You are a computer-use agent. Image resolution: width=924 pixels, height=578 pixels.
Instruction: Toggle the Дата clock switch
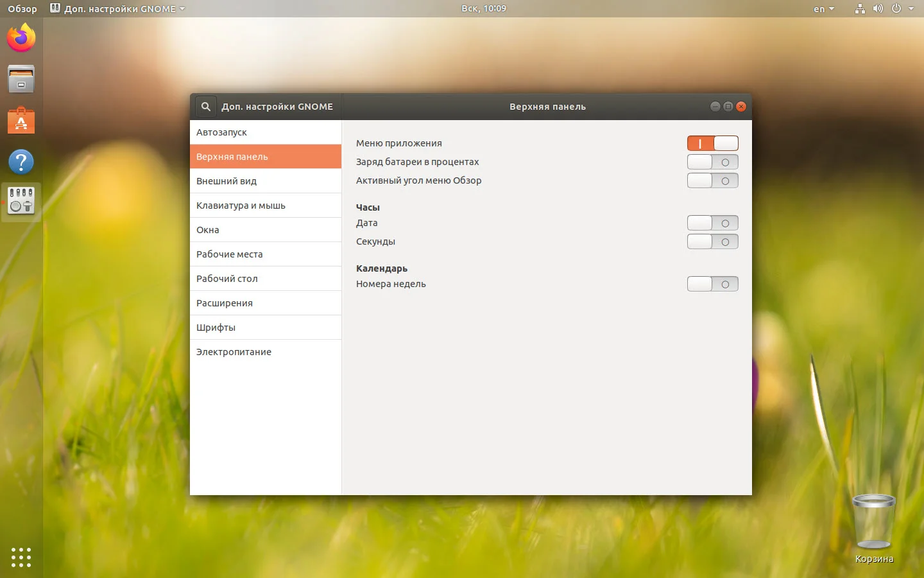[712, 223]
